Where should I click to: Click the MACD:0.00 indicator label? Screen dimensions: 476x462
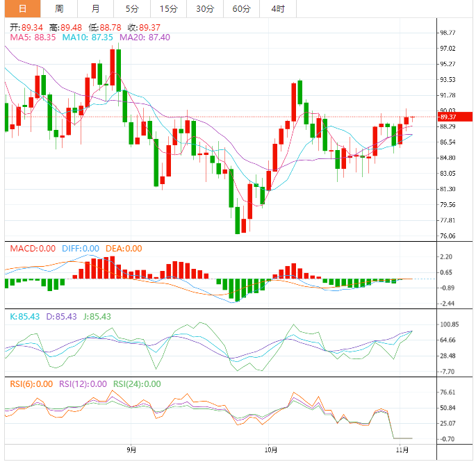coord(32,248)
